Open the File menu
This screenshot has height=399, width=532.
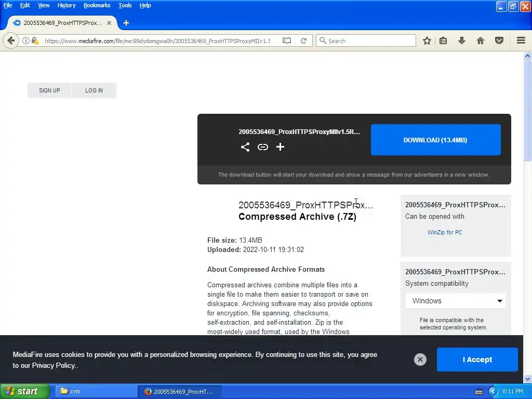pyautogui.click(x=8, y=5)
